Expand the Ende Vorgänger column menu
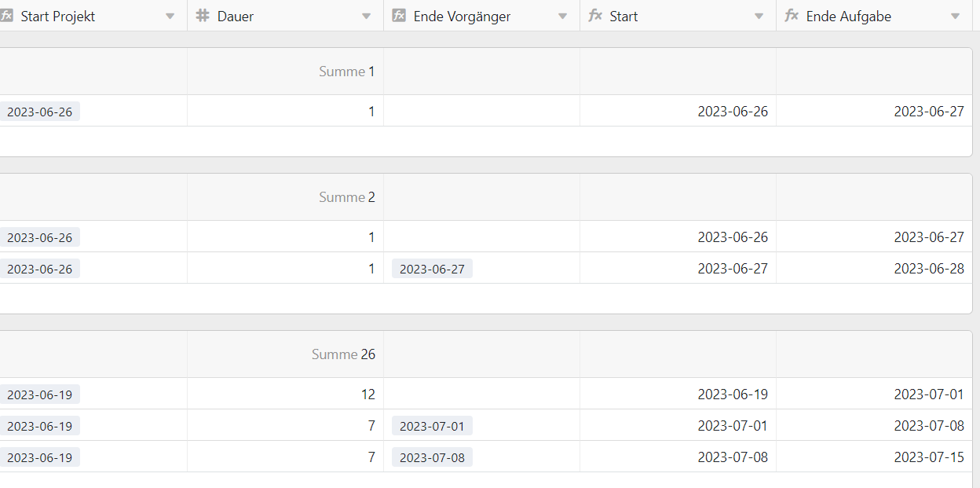980x488 pixels. (x=563, y=17)
